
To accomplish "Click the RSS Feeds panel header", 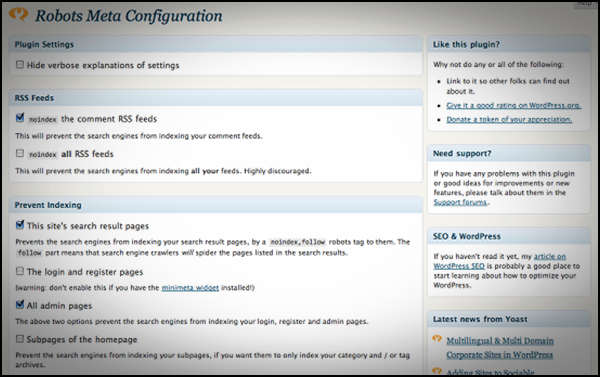I will pyautogui.click(x=215, y=98).
